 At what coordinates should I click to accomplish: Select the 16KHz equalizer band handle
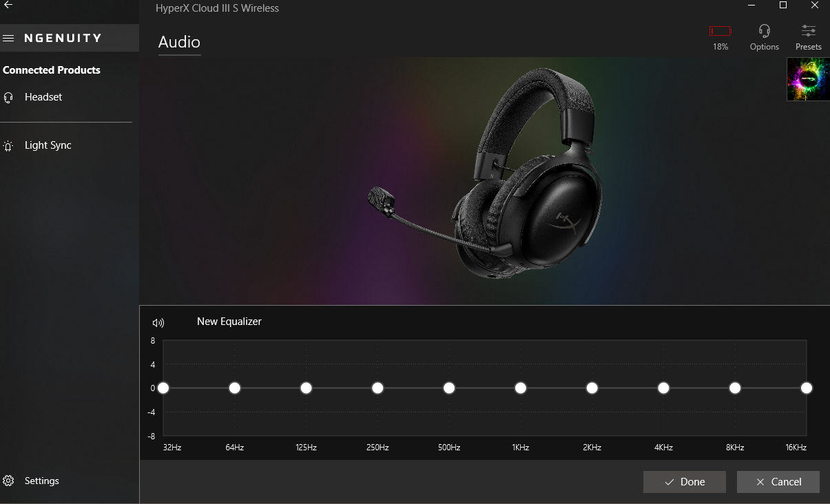[x=807, y=388]
